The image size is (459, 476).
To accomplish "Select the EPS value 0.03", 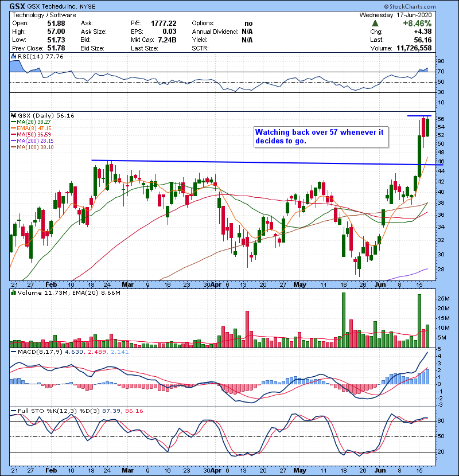I will coord(169,32).
